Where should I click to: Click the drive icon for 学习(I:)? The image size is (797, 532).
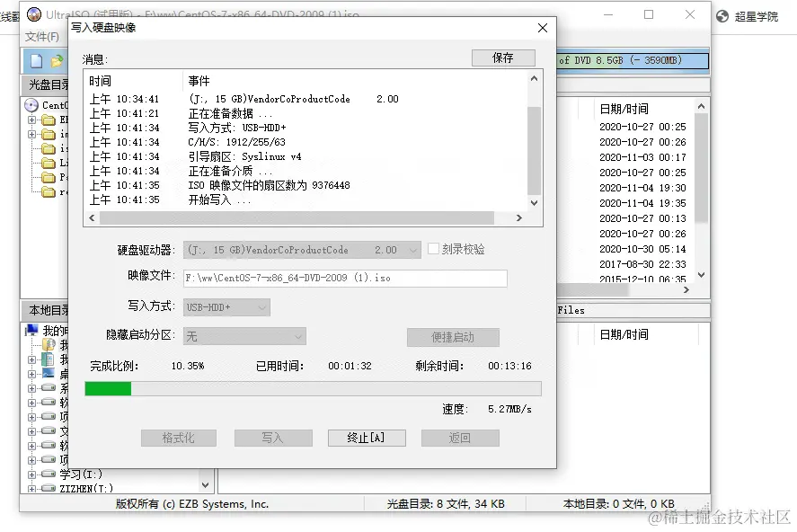[x=49, y=474]
